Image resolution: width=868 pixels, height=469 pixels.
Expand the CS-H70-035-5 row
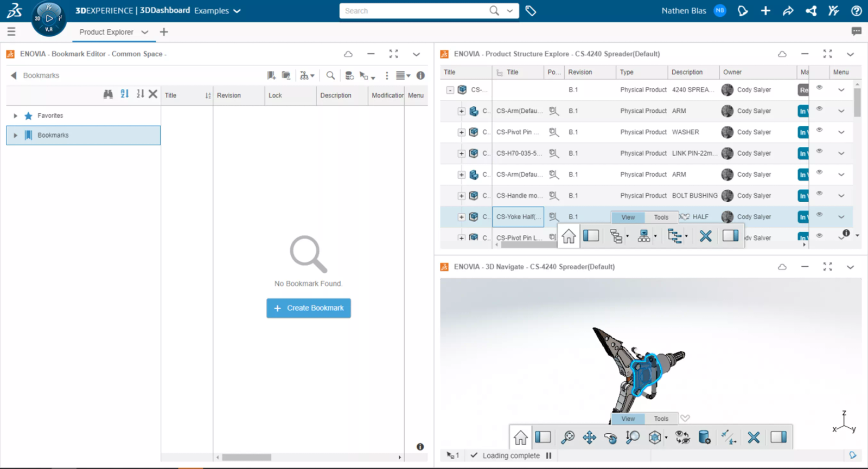(461, 153)
